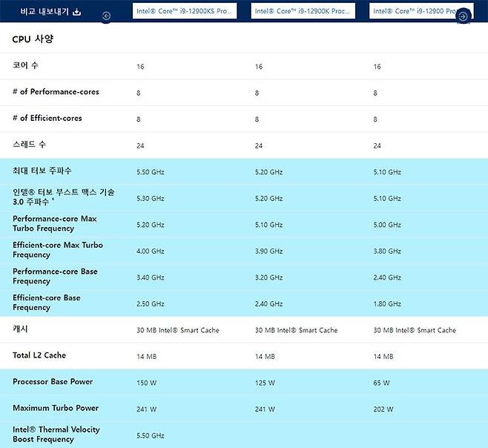
Task: Select the 스레드 수 row label
Action: click(x=30, y=145)
